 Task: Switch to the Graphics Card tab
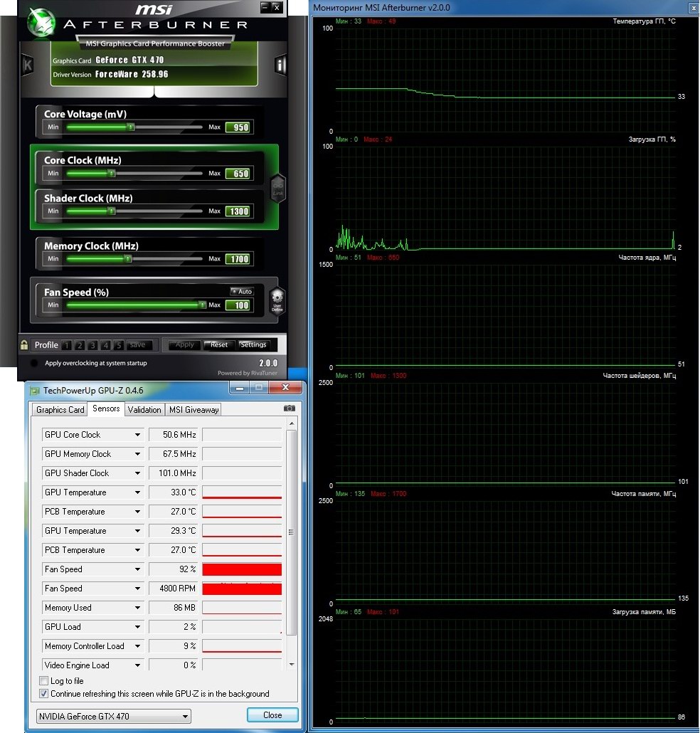[x=60, y=409]
